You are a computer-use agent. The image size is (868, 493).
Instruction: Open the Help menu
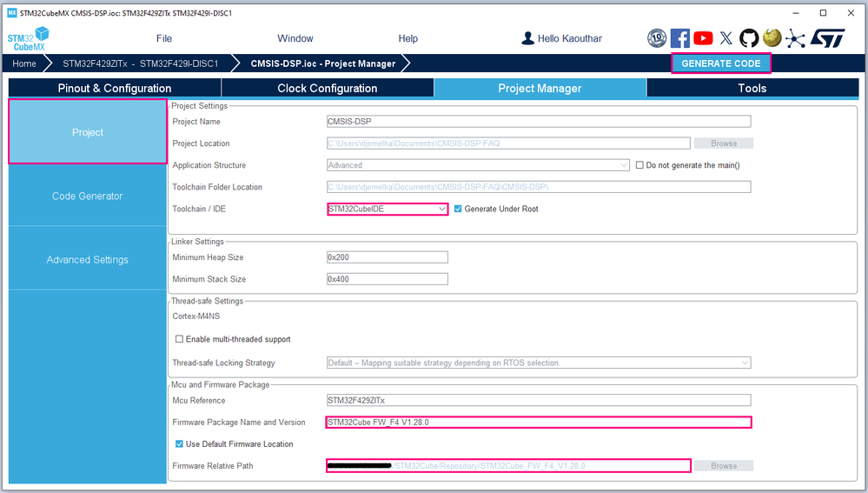click(408, 38)
